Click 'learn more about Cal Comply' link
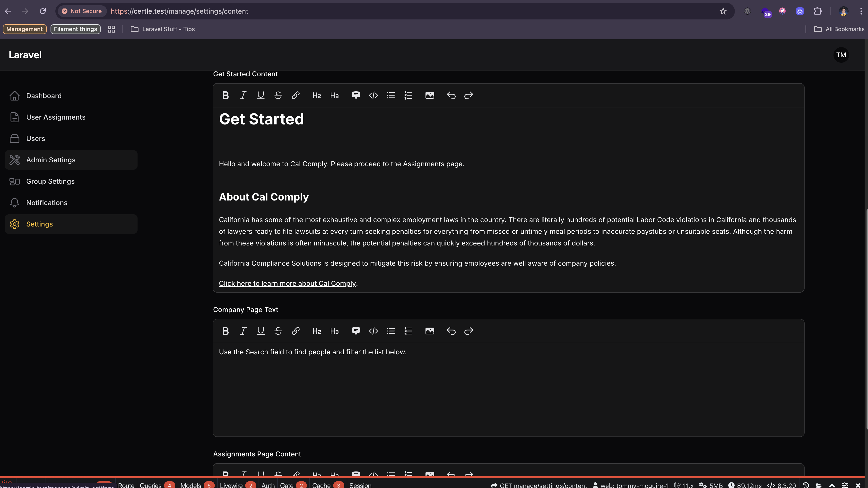Image resolution: width=868 pixels, height=488 pixels. click(287, 283)
